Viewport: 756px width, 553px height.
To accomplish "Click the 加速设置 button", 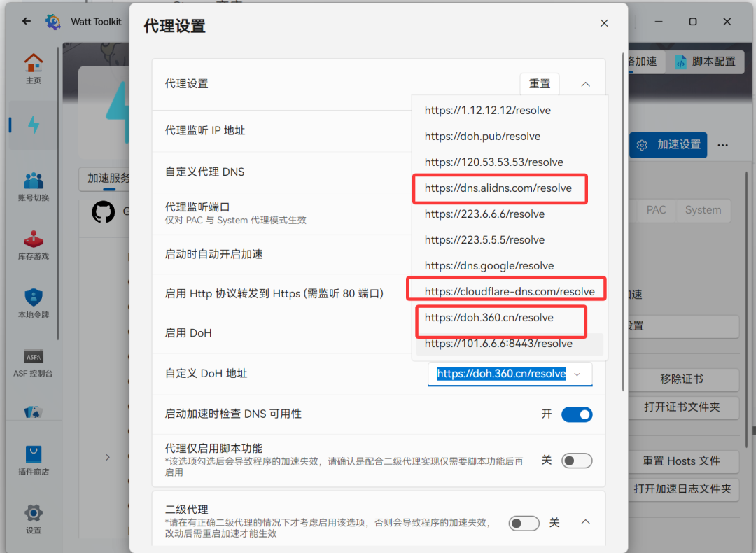I will coord(668,145).
